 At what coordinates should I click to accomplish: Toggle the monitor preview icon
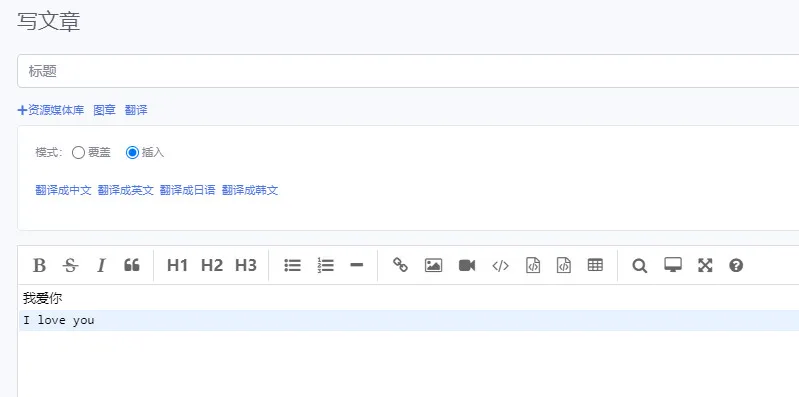(x=673, y=265)
